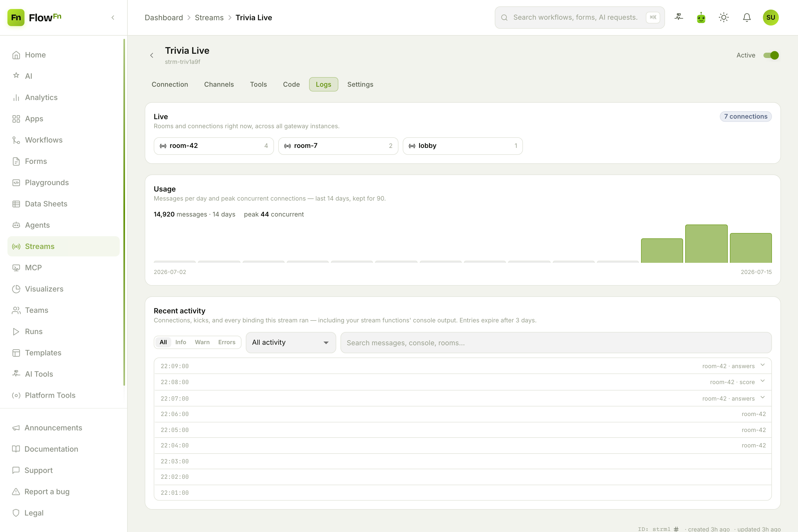Open the All activity dropdown
This screenshot has width=798, height=532.
coord(291,342)
